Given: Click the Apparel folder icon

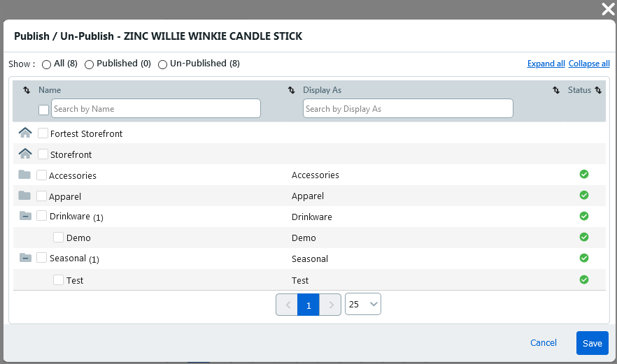Looking at the screenshot, I should (x=24, y=196).
